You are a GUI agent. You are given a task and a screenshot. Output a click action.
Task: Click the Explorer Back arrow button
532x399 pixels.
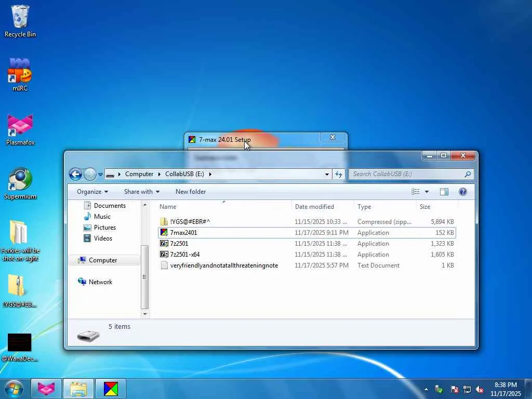pos(75,175)
